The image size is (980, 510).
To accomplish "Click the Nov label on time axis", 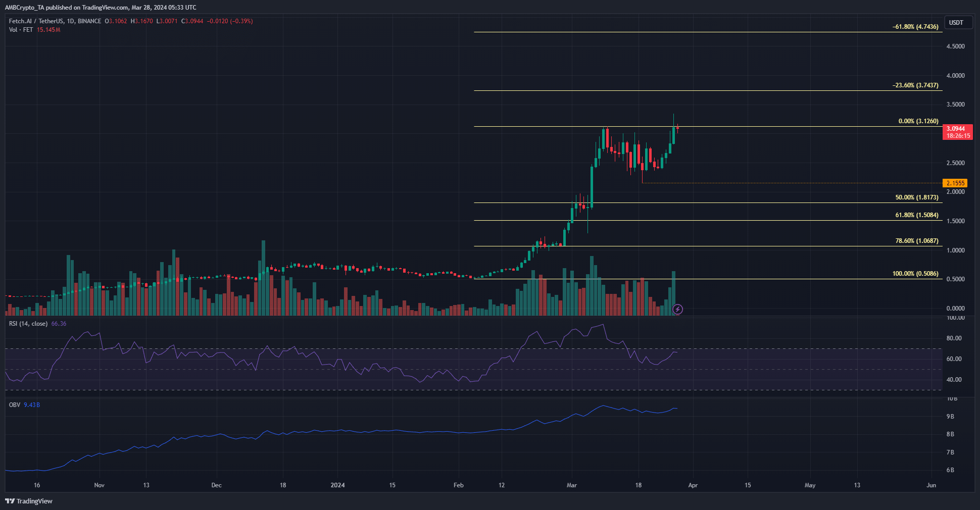I will click(x=100, y=485).
